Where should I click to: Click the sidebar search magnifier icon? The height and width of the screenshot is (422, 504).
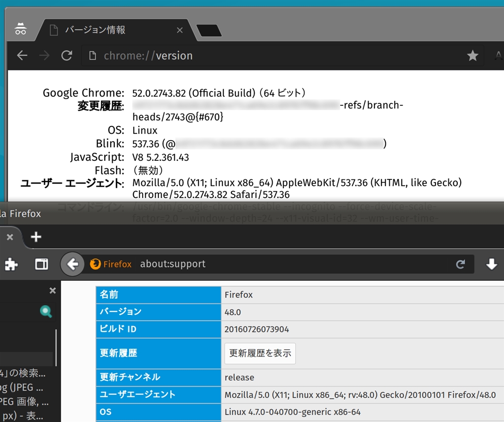pyautogui.click(x=46, y=311)
